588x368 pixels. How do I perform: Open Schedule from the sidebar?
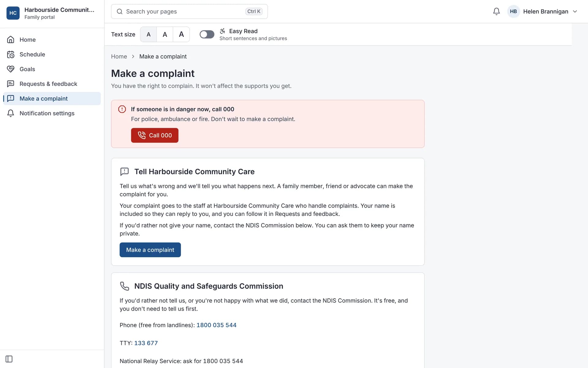tap(52, 54)
